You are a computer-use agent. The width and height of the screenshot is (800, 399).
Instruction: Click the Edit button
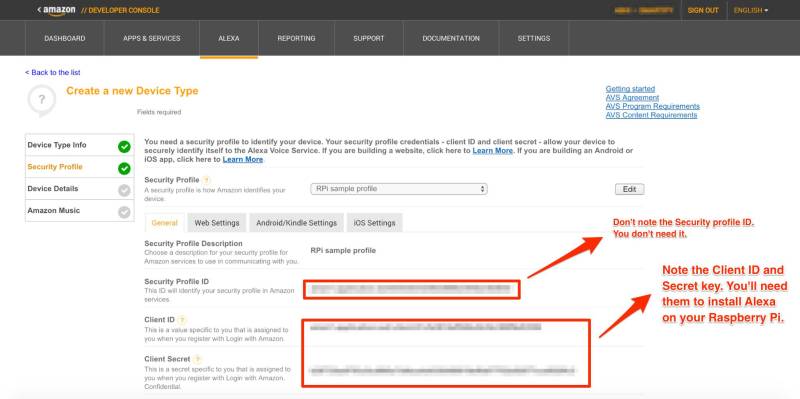point(630,189)
